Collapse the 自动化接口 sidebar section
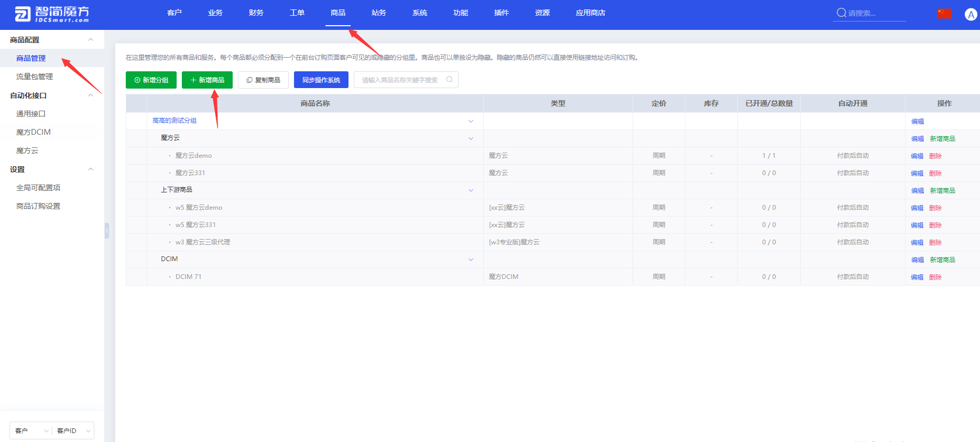 (x=91, y=95)
